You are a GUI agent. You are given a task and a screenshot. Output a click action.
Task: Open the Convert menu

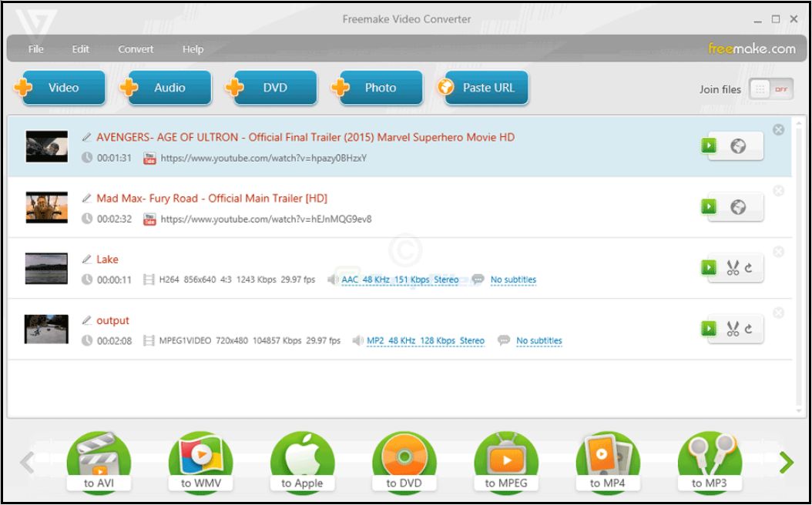pyautogui.click(x=136, y=49)
